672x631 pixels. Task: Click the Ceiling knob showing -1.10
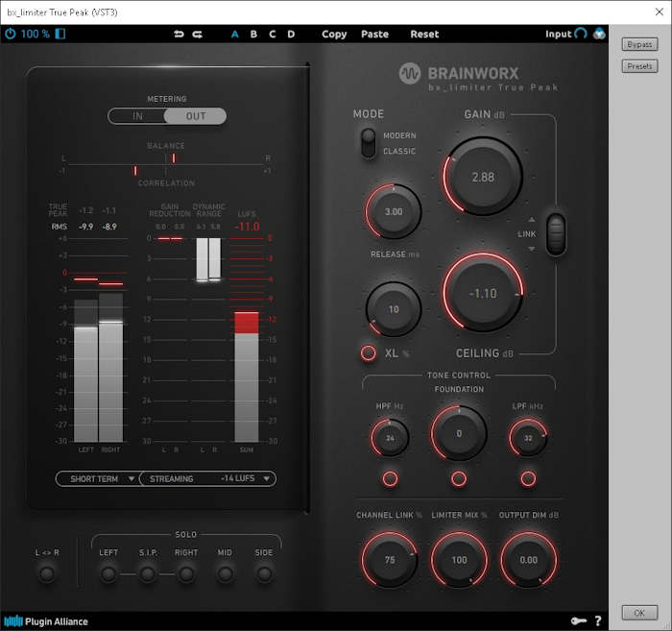[483, 293]
